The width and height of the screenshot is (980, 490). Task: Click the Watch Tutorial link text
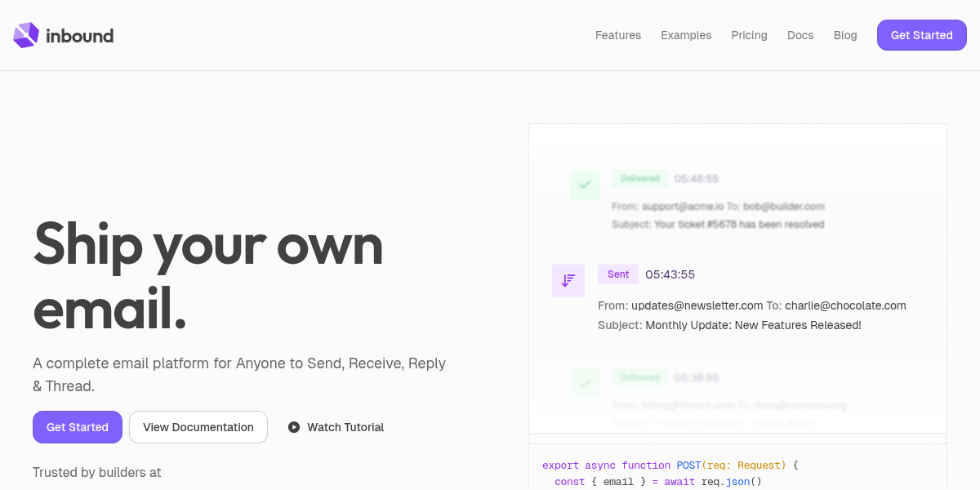(x=345, y=427)
